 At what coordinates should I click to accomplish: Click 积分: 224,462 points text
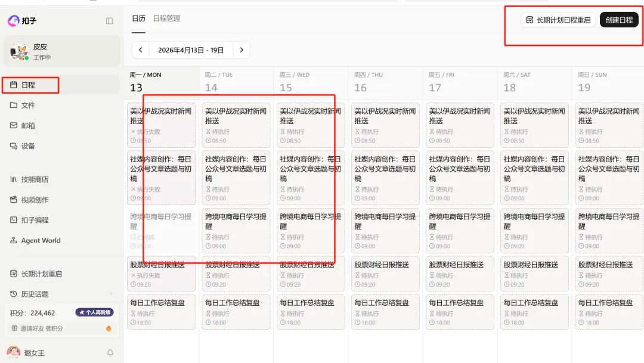[32, 313]
